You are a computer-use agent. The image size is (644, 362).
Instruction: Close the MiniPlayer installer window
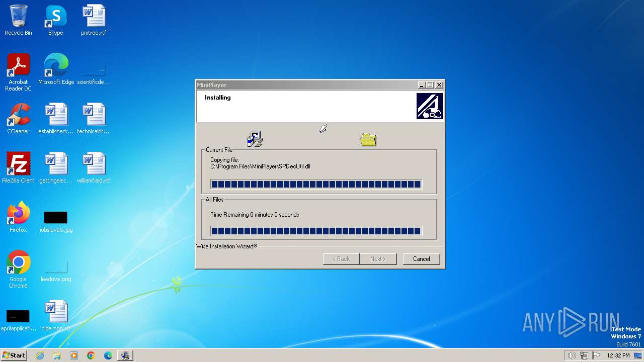(439, 85)
